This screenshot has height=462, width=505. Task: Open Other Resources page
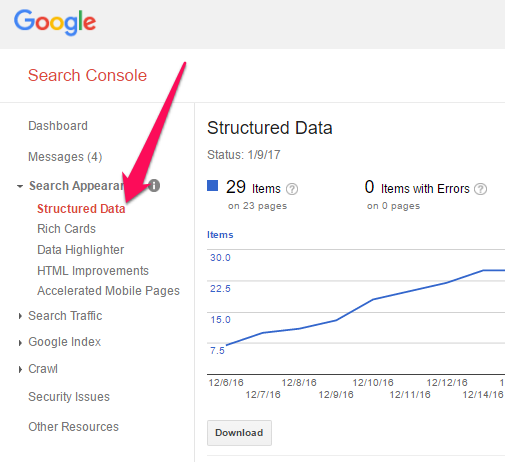[73, 427]
